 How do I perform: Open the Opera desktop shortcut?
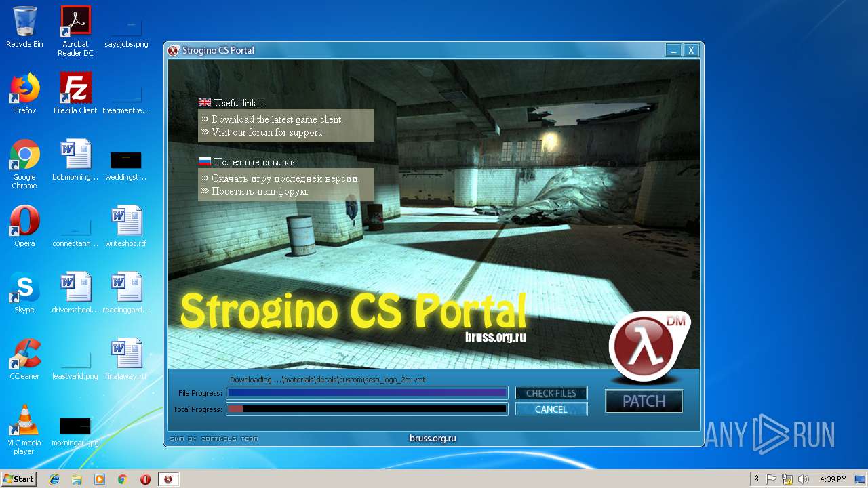[x=24, y=226]
